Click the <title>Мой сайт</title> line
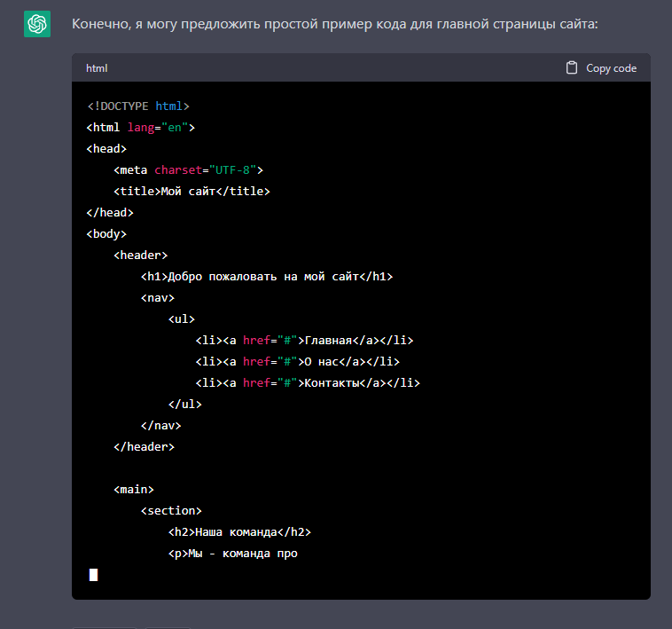 click(191, 192)
